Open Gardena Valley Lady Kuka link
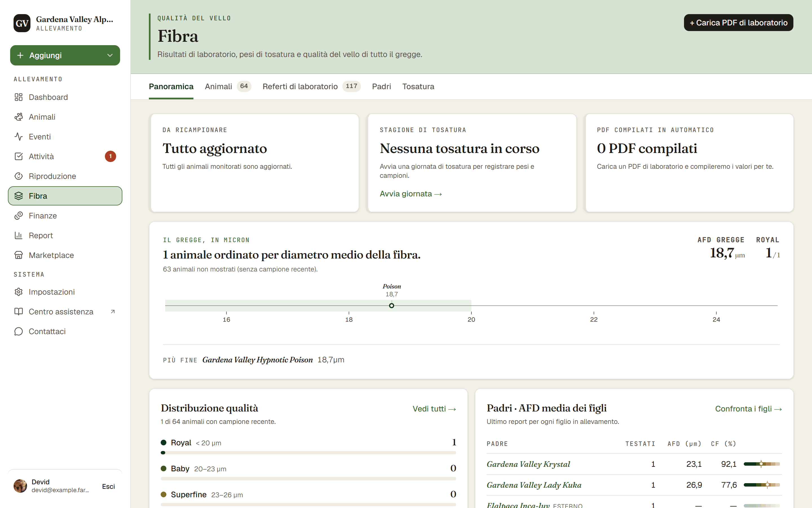The width and height of the screenshot is (812, 508). coord(534,485)
